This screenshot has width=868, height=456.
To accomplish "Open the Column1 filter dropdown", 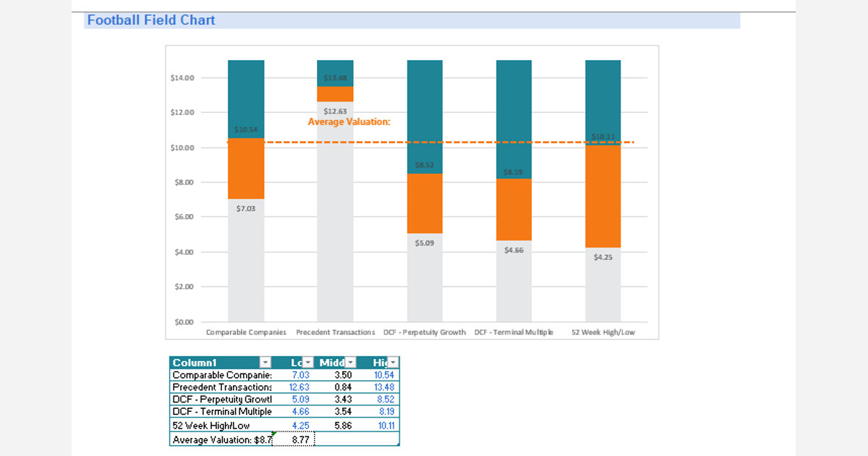I will (x=265, y=363).
